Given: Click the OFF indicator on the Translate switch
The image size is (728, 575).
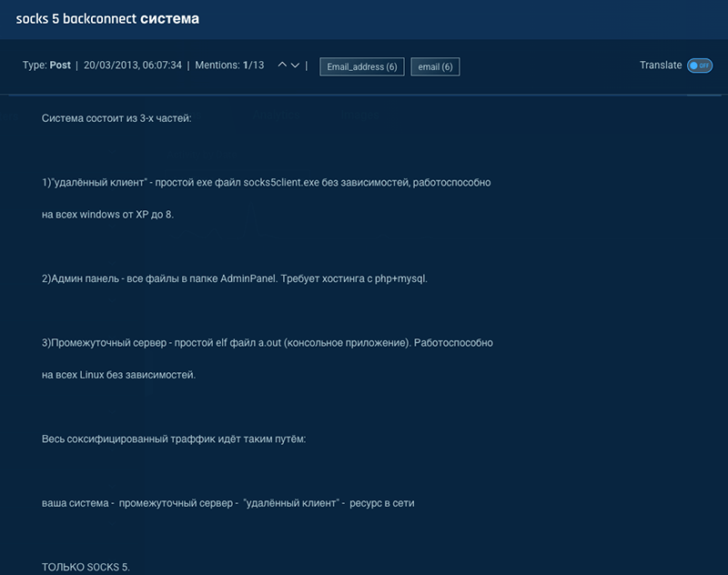Looking at the screenshot, I should 704,66.
